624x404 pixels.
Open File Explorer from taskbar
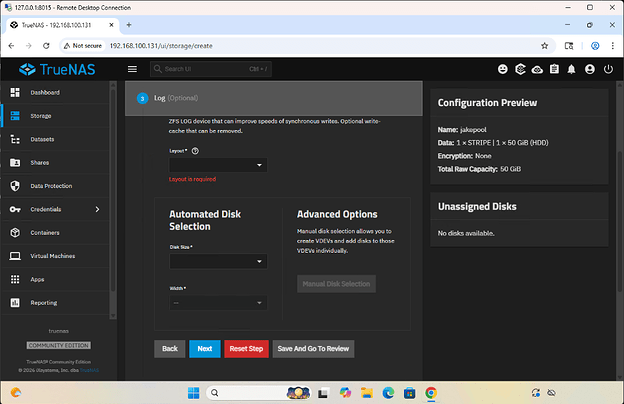[x=367, y=393]
